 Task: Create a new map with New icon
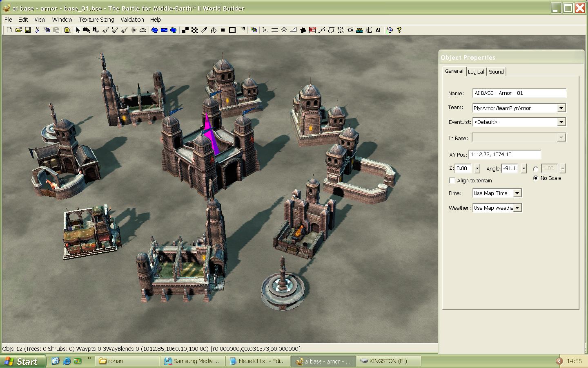click(x=9, y=30)
